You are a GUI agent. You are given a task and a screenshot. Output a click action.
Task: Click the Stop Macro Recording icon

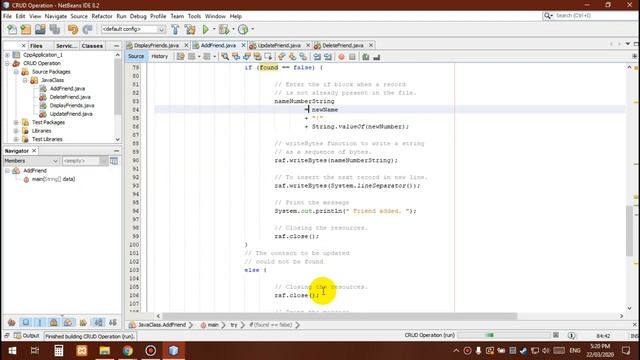(352, 57)
